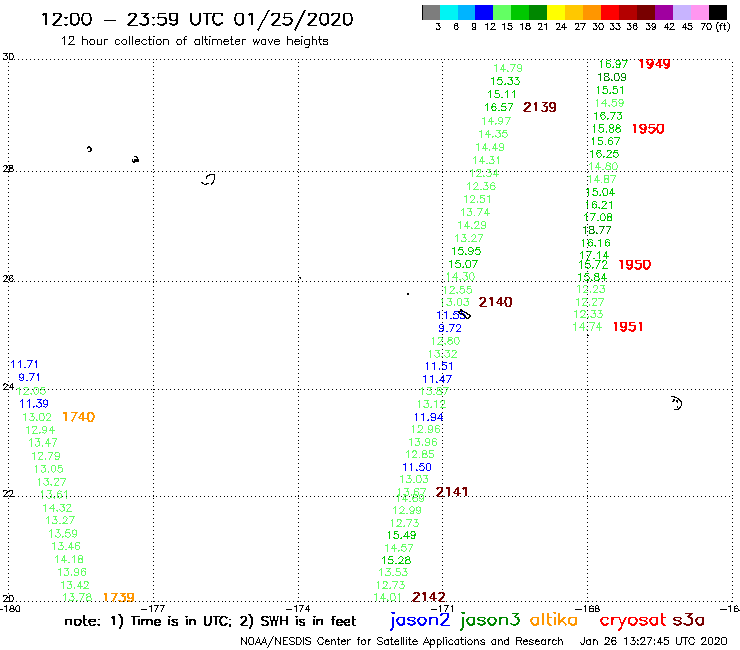740x650 pixels.
Task: Click the wave height value '15.49'
Action: 402,535
